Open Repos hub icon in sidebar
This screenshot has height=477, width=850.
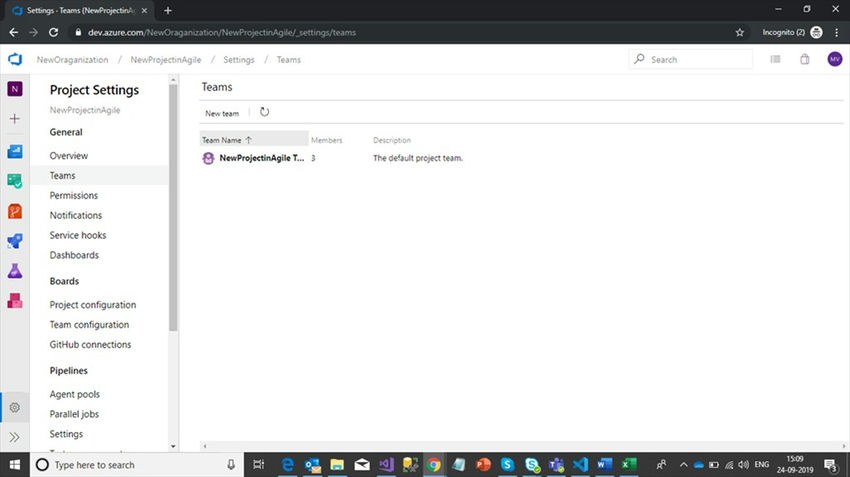coord(15,211)
